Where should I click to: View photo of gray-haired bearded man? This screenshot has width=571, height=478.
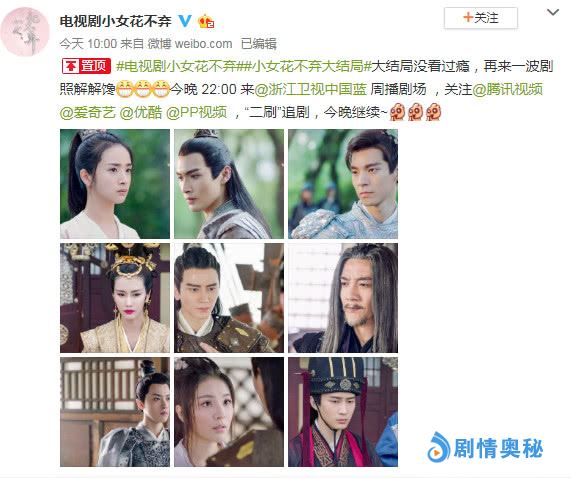click(x=343, y=298)
